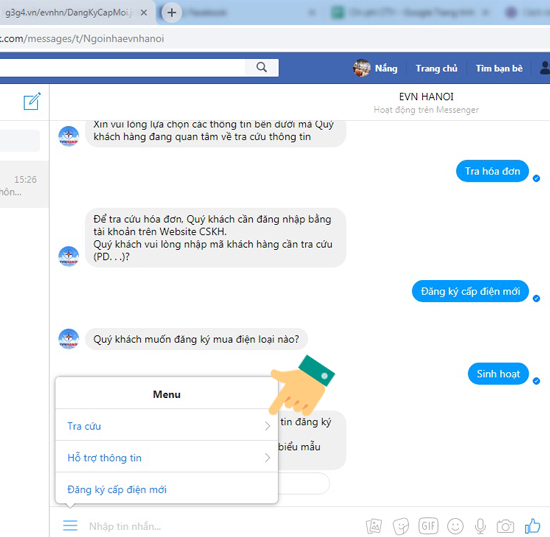Open the Nắng profile name link
Screen dimensions: 550x537
tap(386, 68)
